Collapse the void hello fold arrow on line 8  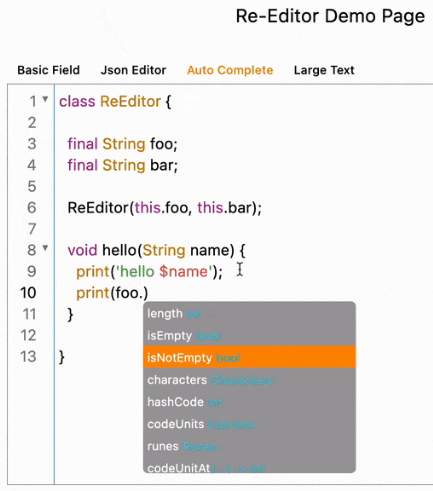45,248
